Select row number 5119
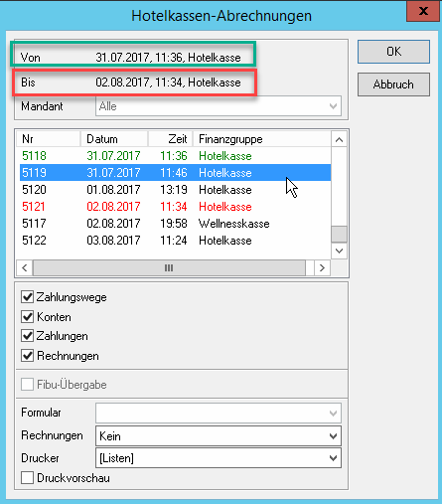This screenshot has height=504, width=442. tap(175, 173)
